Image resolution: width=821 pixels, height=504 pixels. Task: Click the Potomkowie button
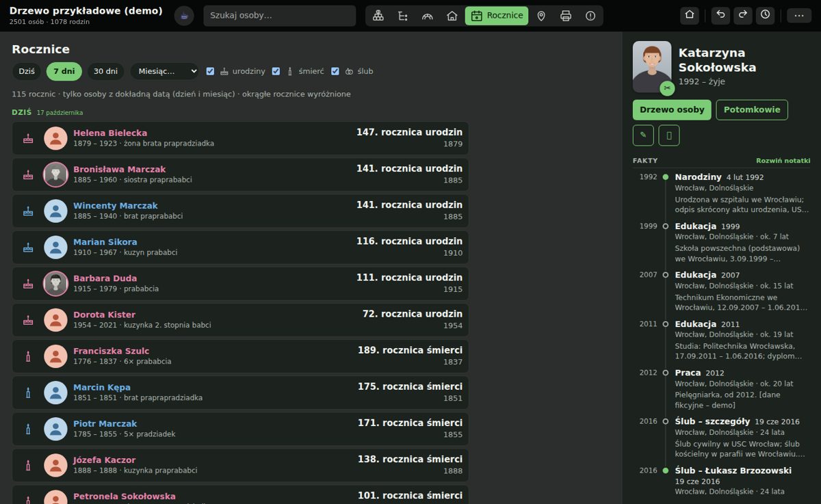coord(752,110)
